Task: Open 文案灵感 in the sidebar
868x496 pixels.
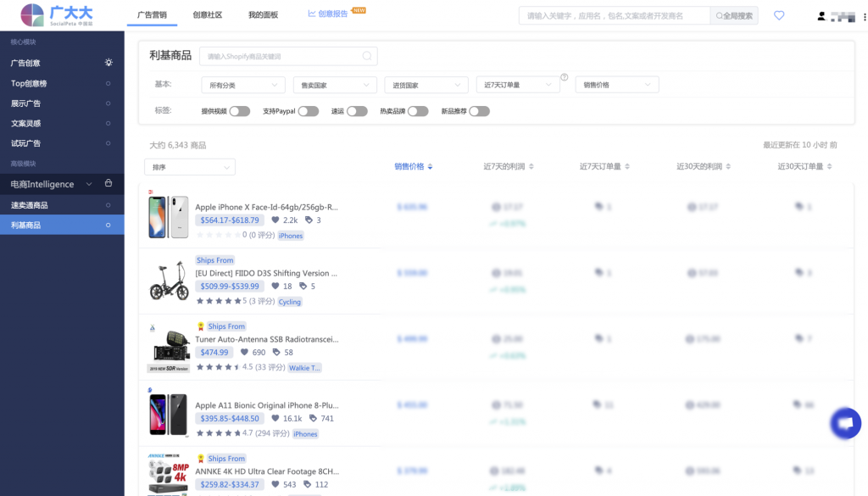Action: pos(62,123)
